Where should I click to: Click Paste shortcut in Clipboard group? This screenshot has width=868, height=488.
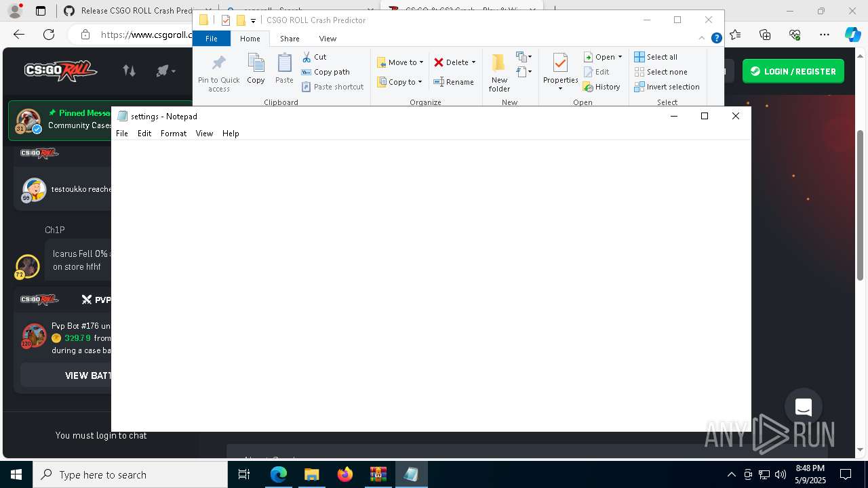coord(333,87)
